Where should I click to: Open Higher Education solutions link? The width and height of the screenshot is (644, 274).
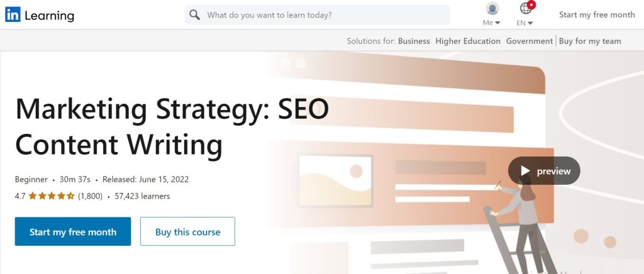pyautogui.click(x=468, y=41)
